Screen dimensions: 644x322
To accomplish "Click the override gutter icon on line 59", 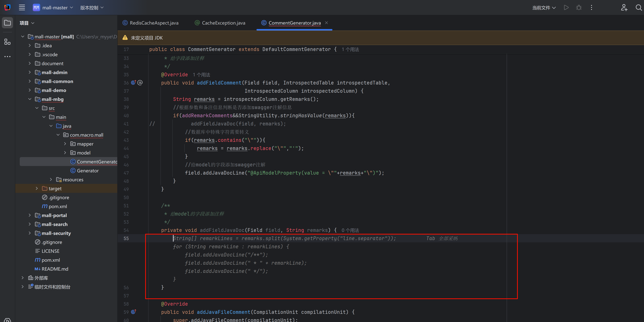I will 133,312.
